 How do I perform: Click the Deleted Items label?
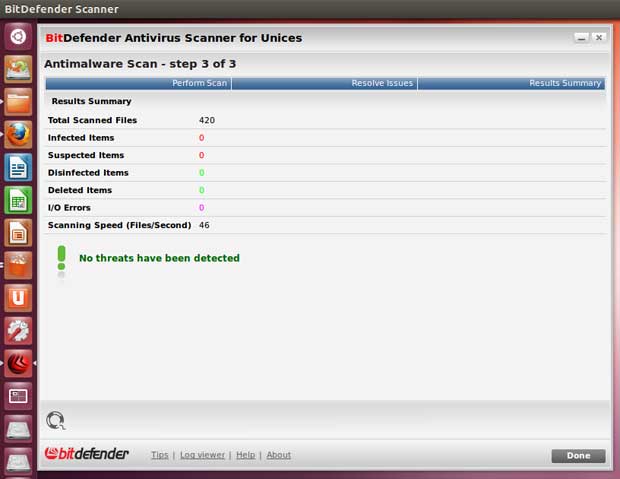[x=80, y=190]
